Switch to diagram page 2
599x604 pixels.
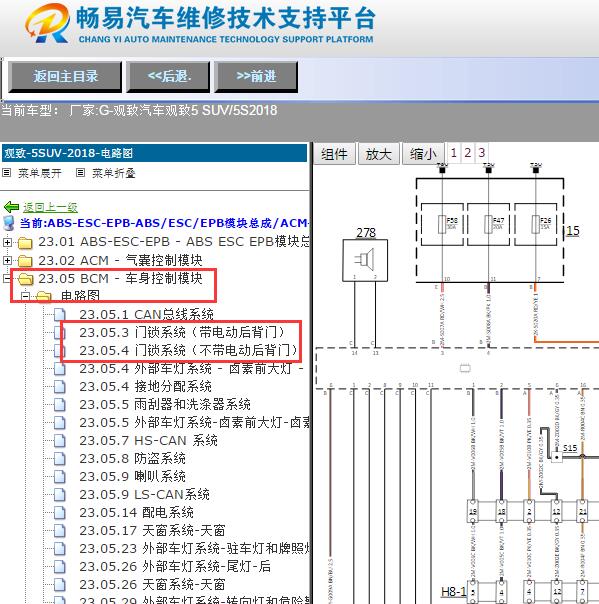468,153
